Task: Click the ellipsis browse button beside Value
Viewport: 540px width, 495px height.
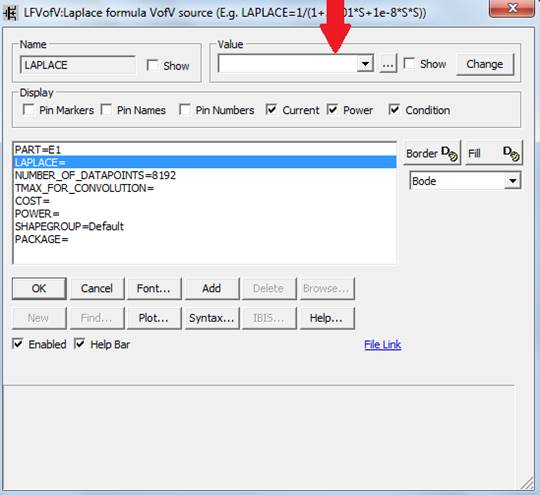Action: (x=388, y=64)
